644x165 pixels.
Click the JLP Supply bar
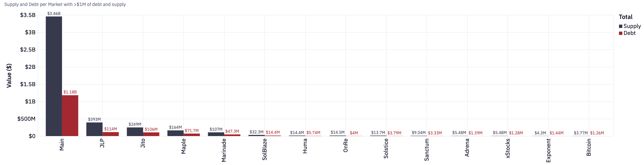94,129
